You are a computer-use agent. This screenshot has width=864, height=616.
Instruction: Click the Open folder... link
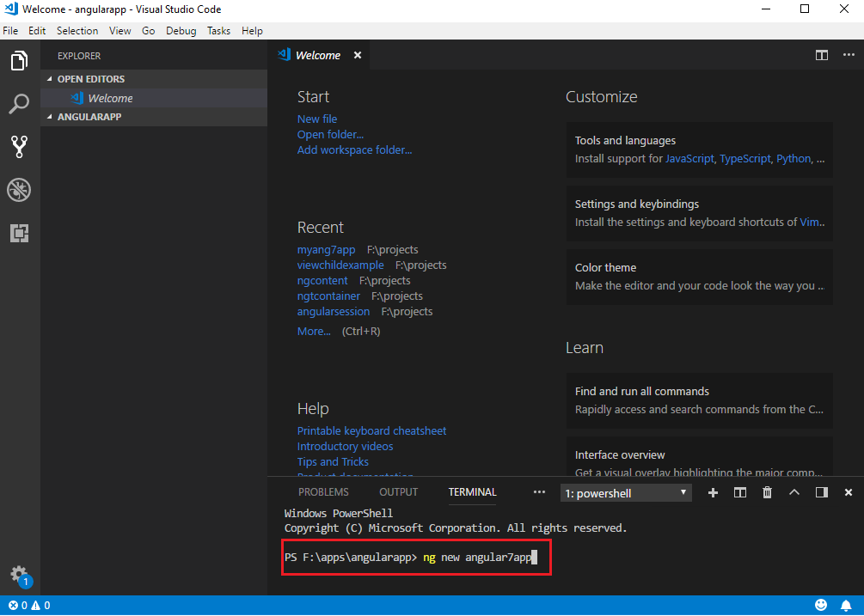pos(330,134)
